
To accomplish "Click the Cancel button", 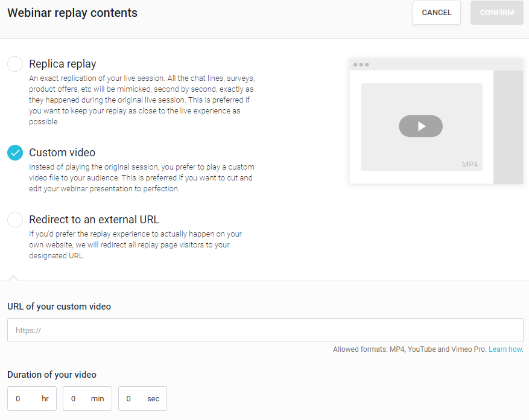I will point(437,13).
